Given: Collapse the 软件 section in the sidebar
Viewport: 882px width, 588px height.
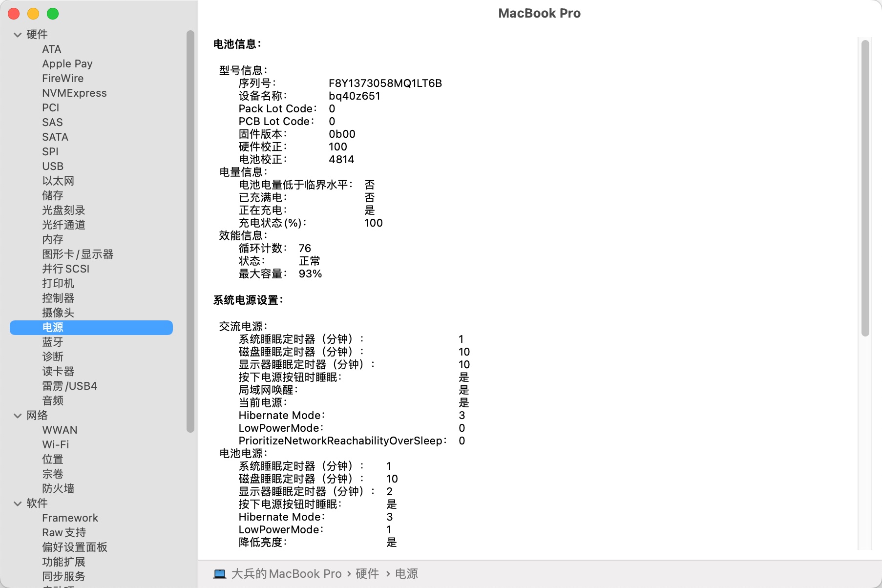Looking at the screenshot, I should 18,504.
